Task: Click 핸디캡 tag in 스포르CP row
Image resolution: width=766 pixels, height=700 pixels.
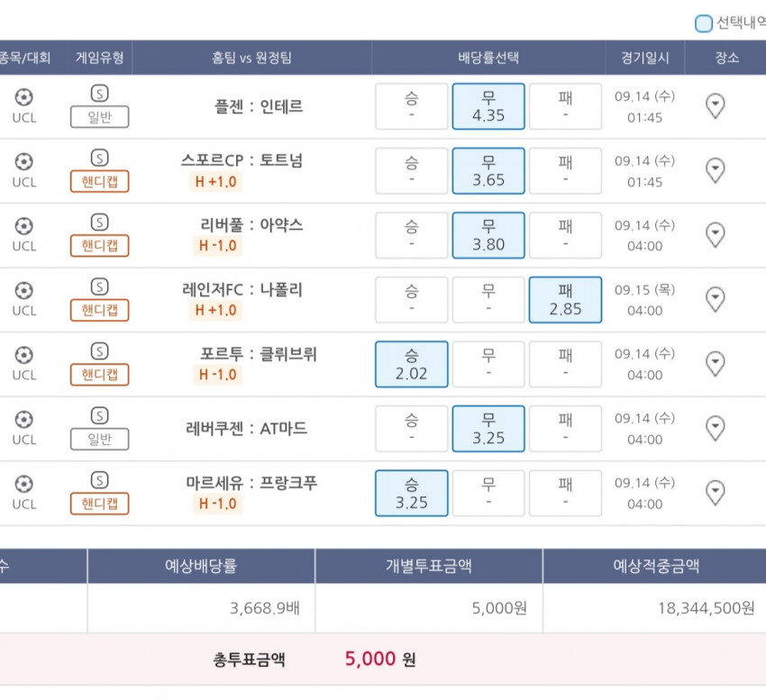Action: coord(100,181)
